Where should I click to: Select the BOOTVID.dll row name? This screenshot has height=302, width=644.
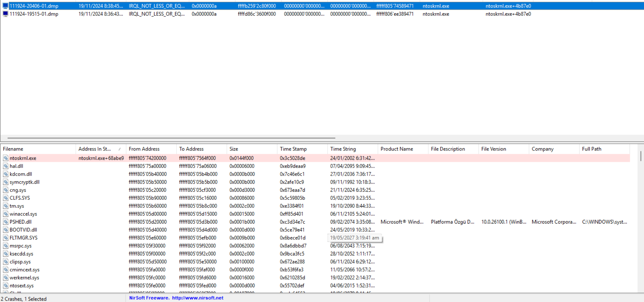pyautogui.click(x=23, y=230)
